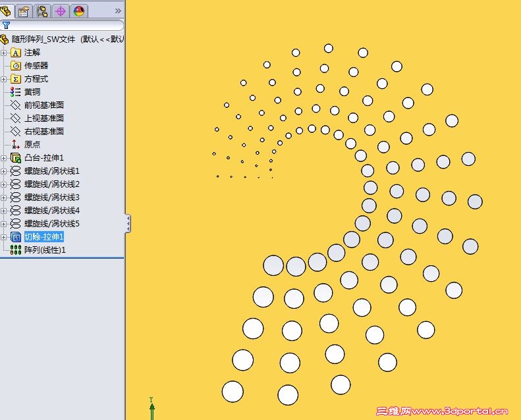The image size is (521, 420).
Task: Click the Y axis triad arrow
Action: [152, 410]
